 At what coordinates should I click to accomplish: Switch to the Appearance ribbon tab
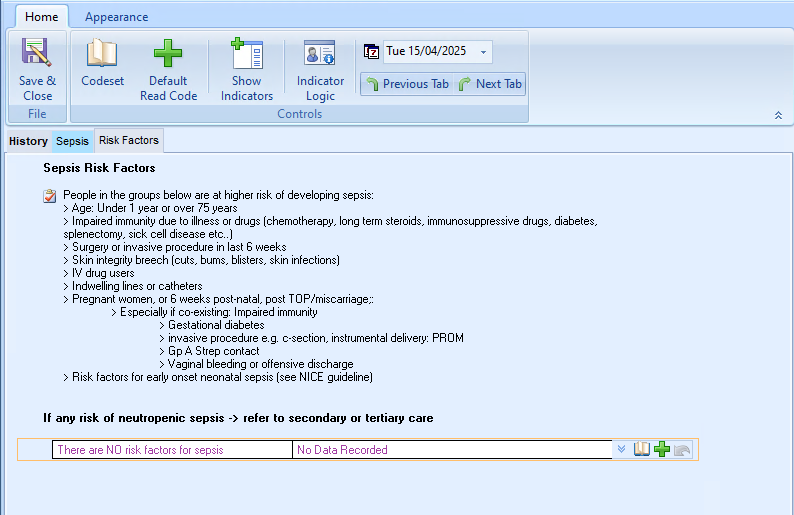point(116,17)
